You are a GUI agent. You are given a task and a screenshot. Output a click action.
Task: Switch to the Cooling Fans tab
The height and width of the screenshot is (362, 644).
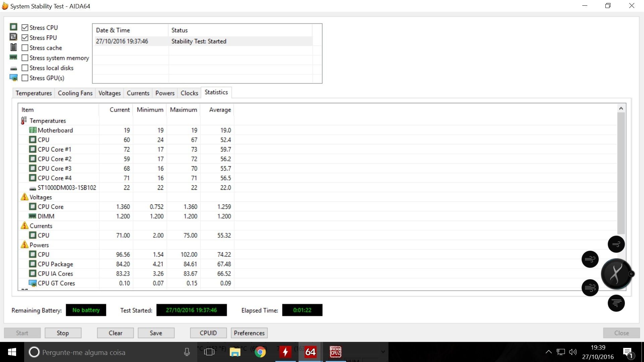pyautogui.click(x=75, y=93)
